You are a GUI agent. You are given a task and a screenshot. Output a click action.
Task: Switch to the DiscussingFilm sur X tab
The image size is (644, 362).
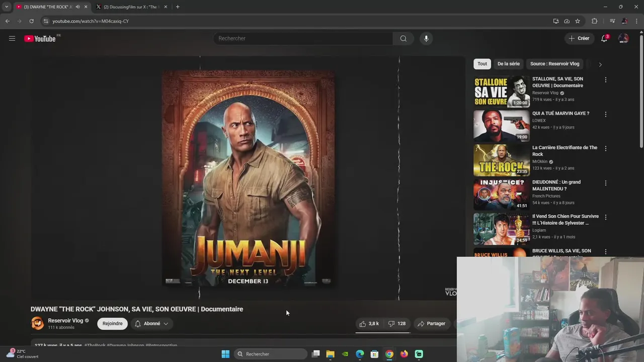tap(132, 7)
